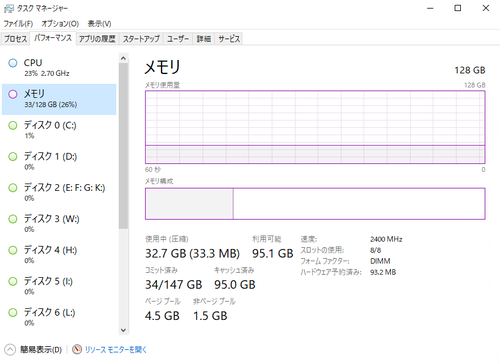
Task: Click the Task Manager title bar icon
Action: point(9,8)
